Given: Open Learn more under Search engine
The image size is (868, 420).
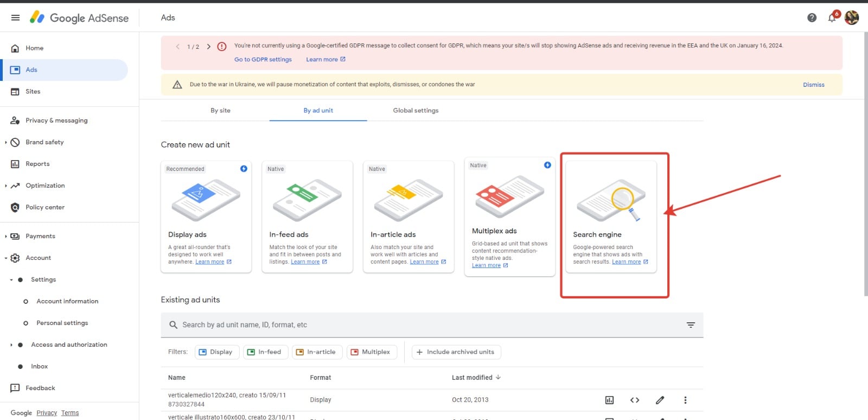Looking at the screenshot, I should pyautogui.click(x=630, y=262).
